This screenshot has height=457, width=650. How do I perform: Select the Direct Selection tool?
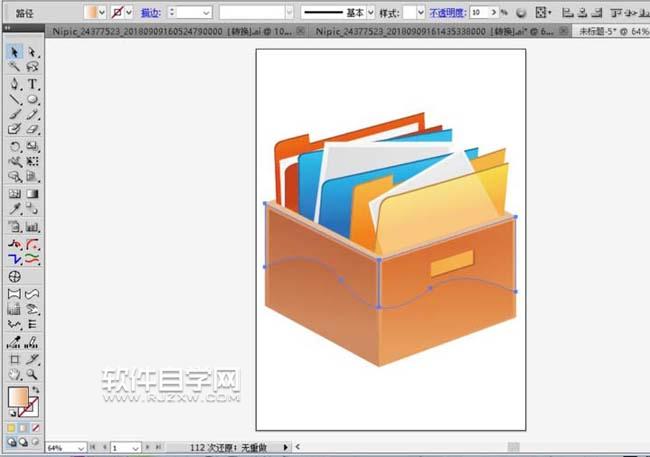tap(32, 52)
